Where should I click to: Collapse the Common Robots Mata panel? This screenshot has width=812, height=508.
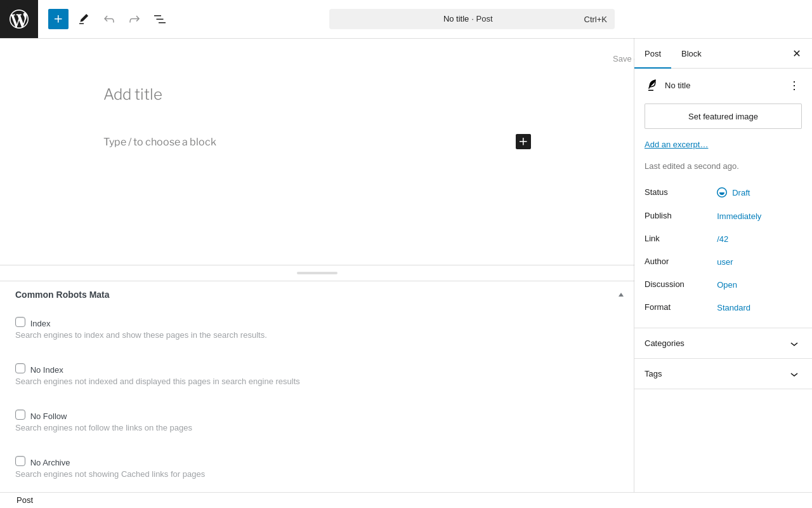coord(621,295)
